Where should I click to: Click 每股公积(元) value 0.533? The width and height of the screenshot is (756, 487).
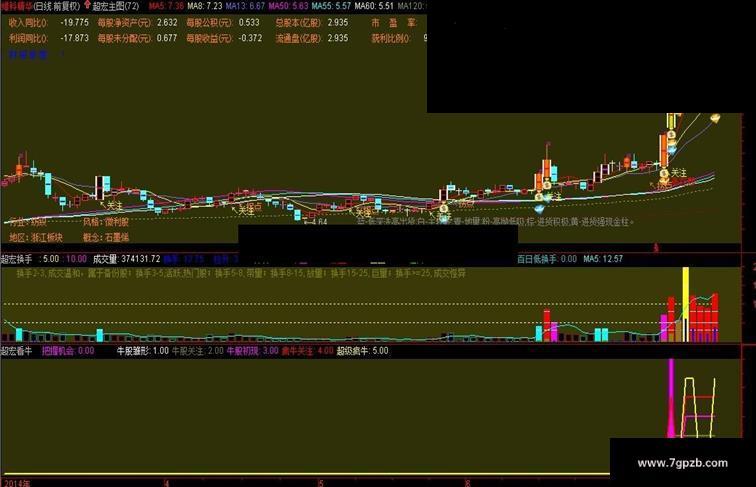[249, 23]
